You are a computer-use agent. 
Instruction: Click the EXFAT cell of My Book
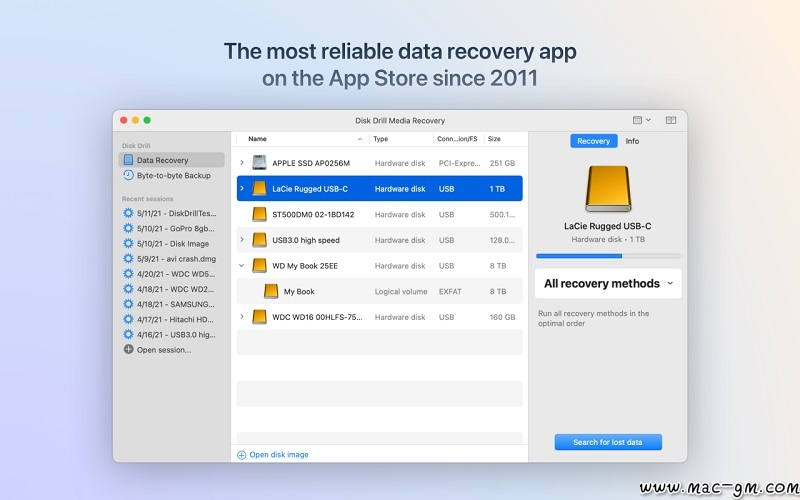pyautogui.click(x=450, y=291)
